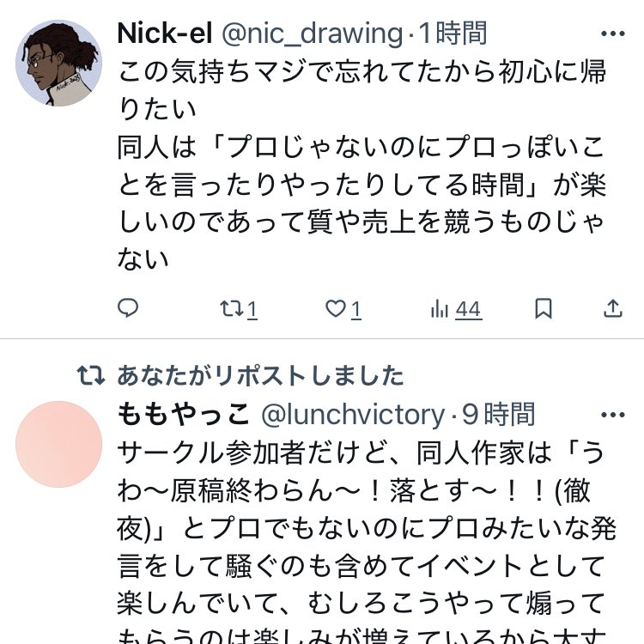Open ももやっこ's profile avatar
Screen dimensions: 644x644
click(x=59, y=444)
